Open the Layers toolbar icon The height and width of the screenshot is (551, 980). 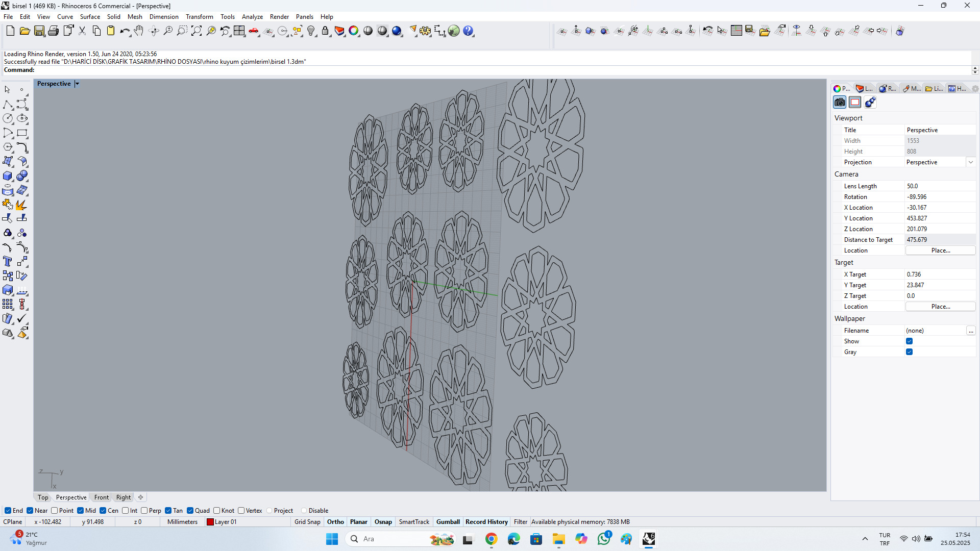pyautogui.click(x=339, y=31)
